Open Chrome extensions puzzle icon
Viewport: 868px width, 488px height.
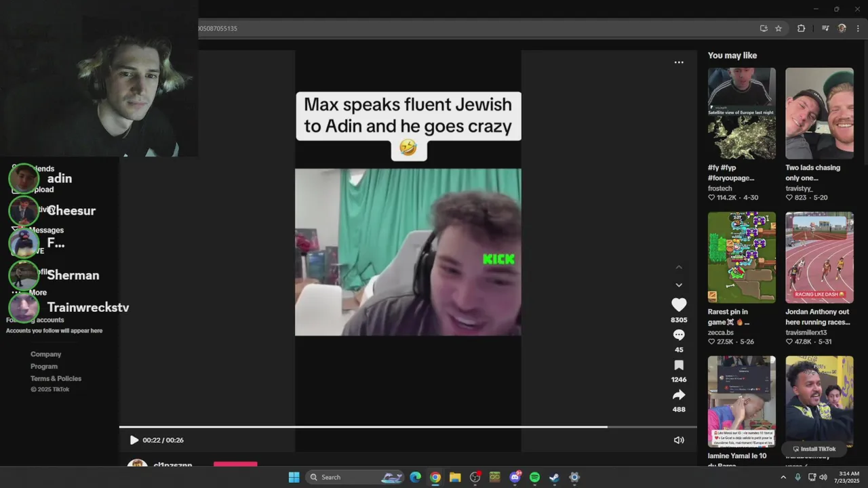[801, 28]
